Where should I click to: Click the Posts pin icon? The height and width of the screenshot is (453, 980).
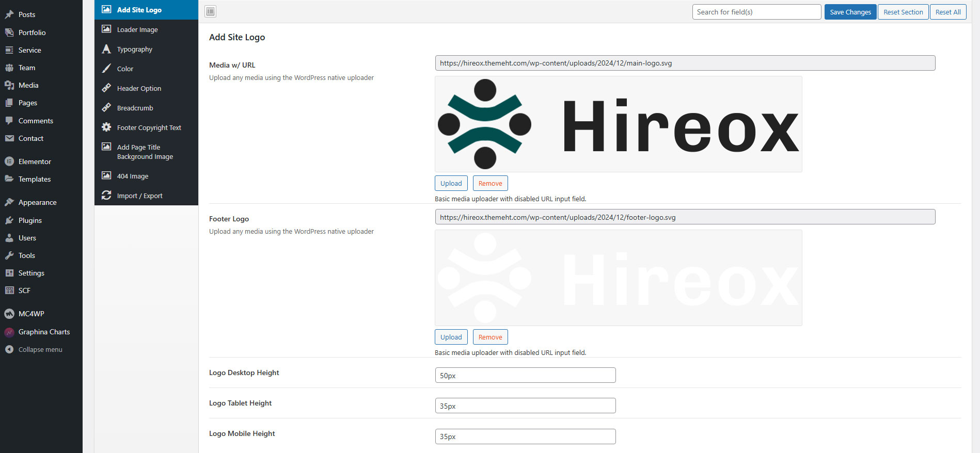(9, 14)
